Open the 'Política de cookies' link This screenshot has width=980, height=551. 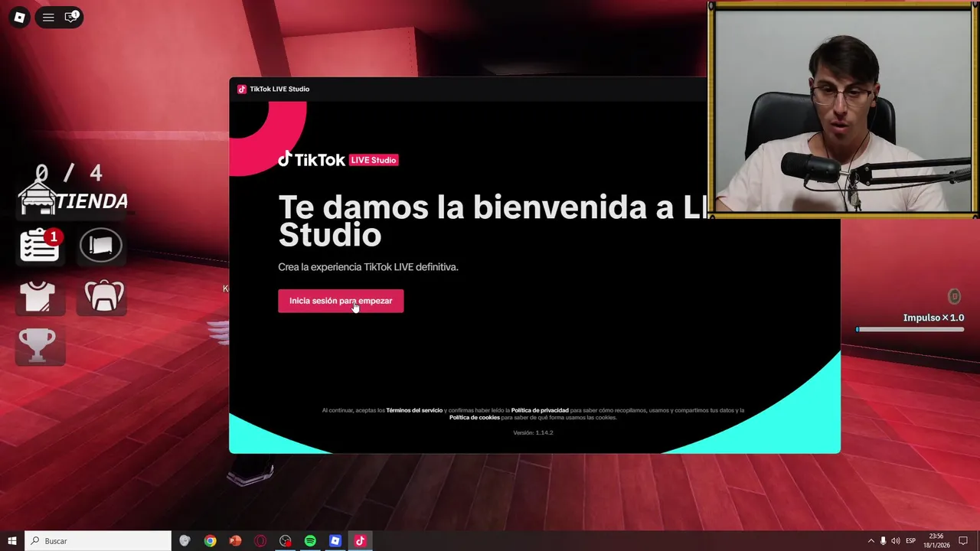475,418
